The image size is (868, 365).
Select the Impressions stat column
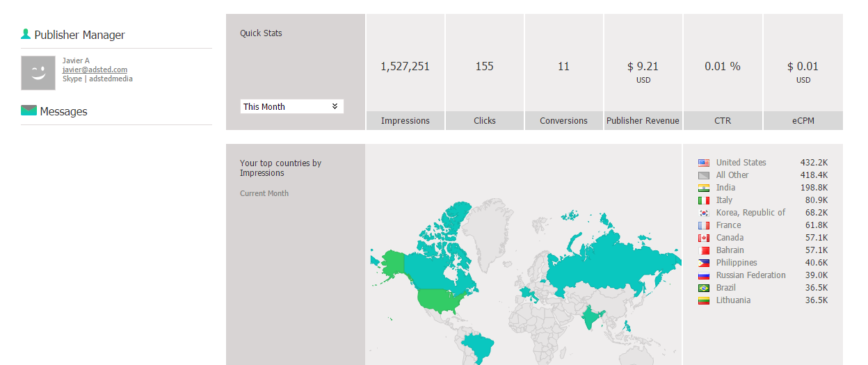[x=405, y=120]
